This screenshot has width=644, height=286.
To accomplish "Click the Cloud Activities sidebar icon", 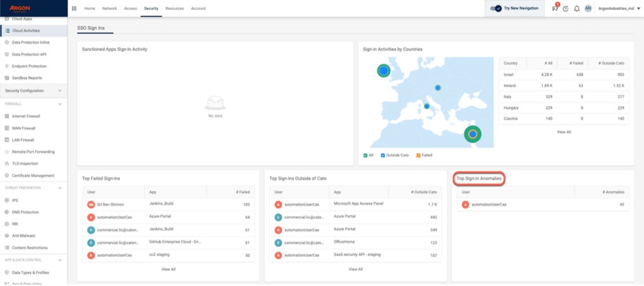I will click(8, 30).
